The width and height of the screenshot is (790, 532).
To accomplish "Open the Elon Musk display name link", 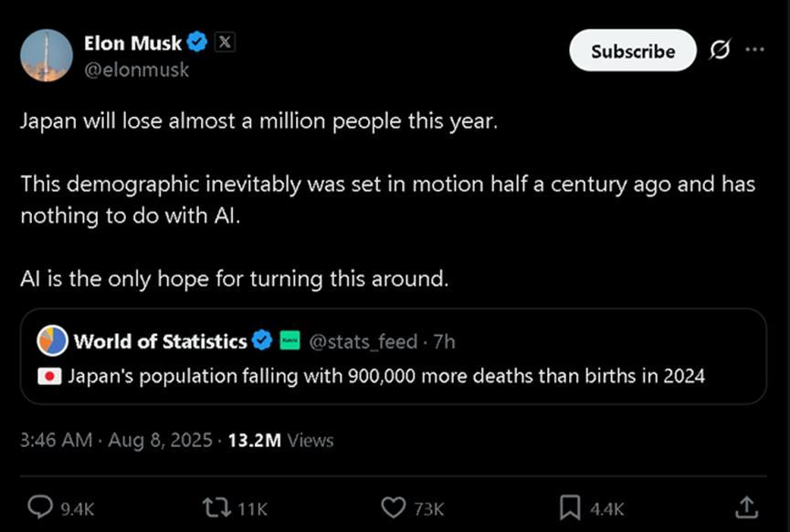I will coord(132,42).
